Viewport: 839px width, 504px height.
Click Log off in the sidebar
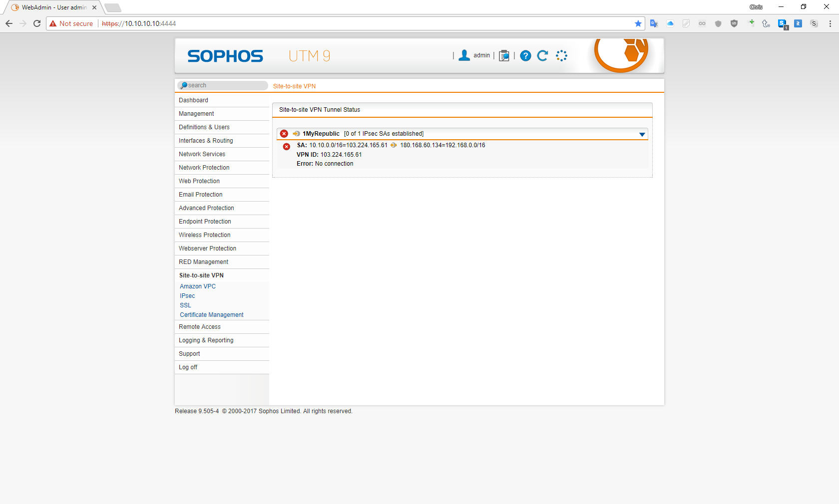(222, 367)
